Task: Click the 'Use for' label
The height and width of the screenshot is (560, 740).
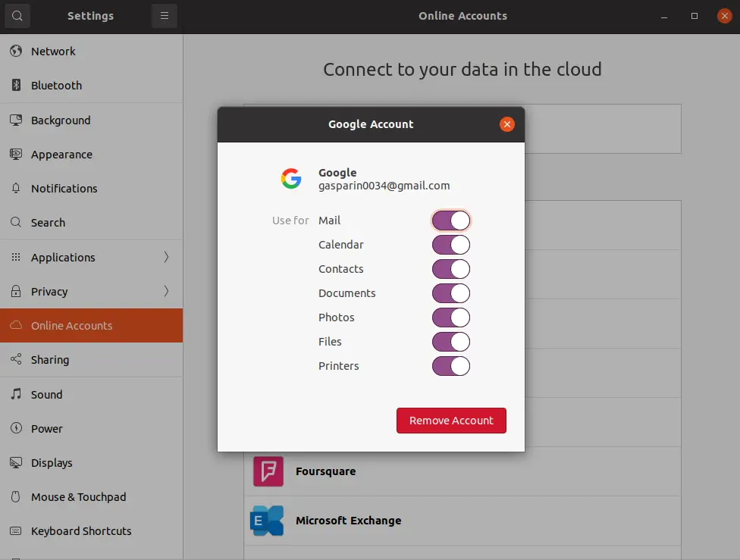Action: point(290,221)
